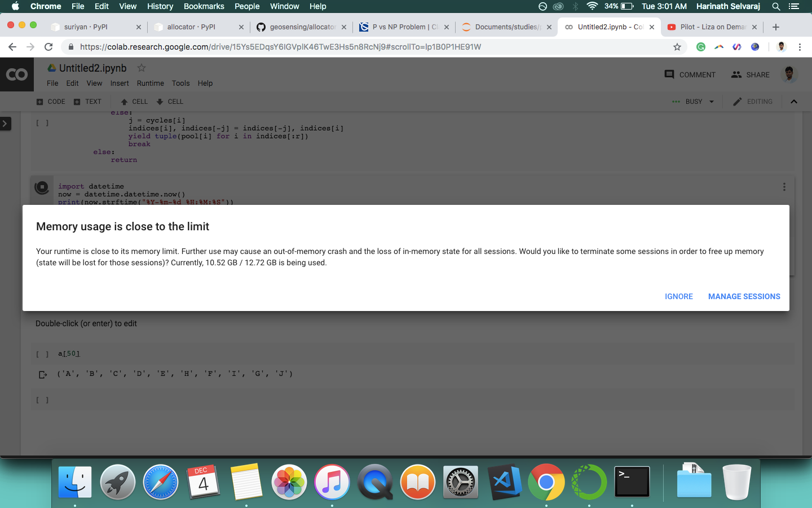Bookmark this page with the star icon
The height and width of the screenshot is (508, 812).
pyautogui.click(x=677, y=47)
